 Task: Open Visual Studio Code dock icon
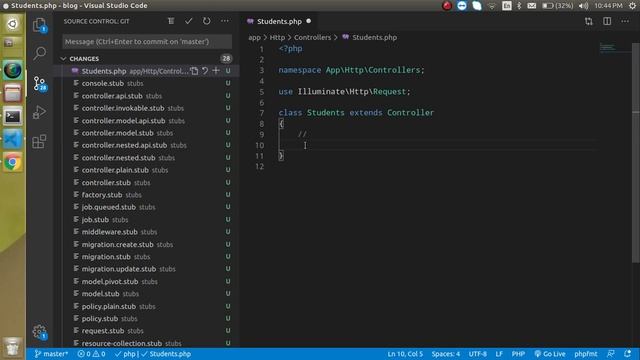(x=13, y=140)
